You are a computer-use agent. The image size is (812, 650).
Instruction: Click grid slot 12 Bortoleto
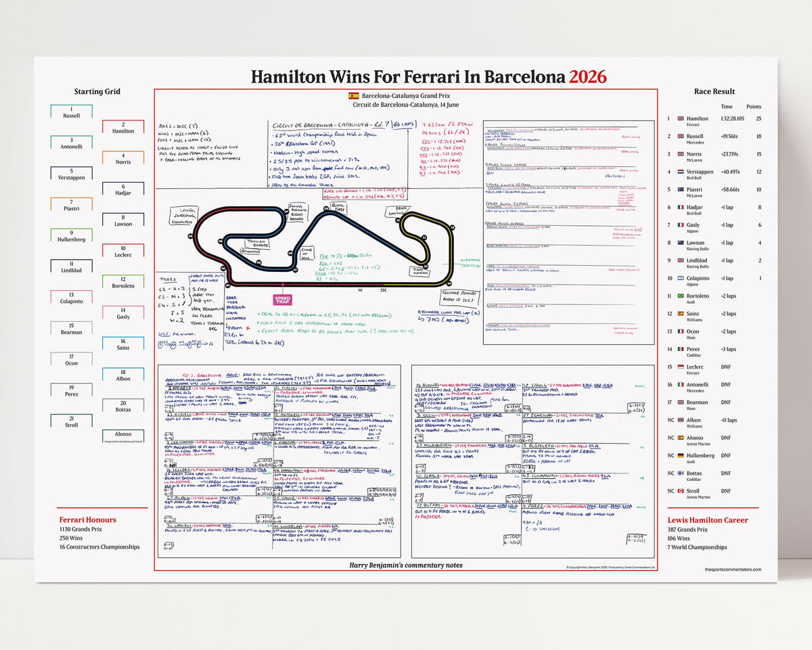(123, 283)
